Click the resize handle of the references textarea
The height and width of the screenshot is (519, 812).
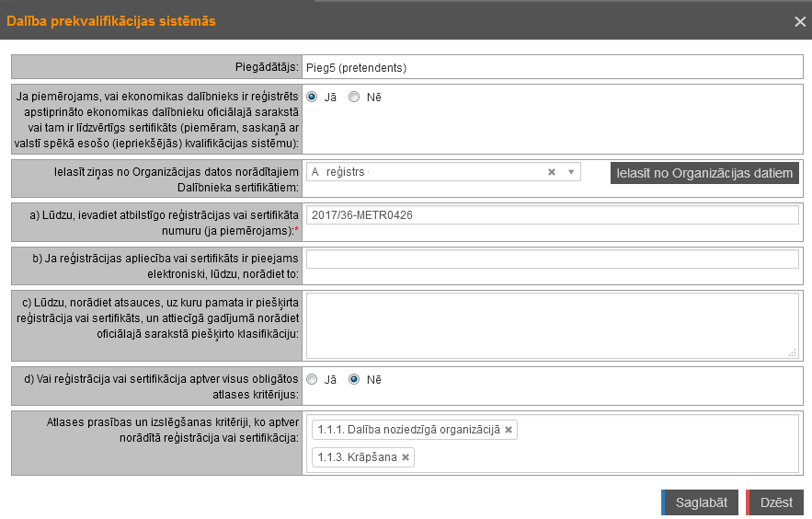point(793,352)
